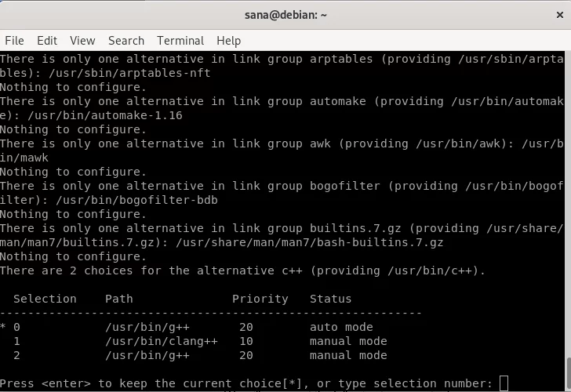
Task: Open the Search menu
Action: click(x=126, y=41)
